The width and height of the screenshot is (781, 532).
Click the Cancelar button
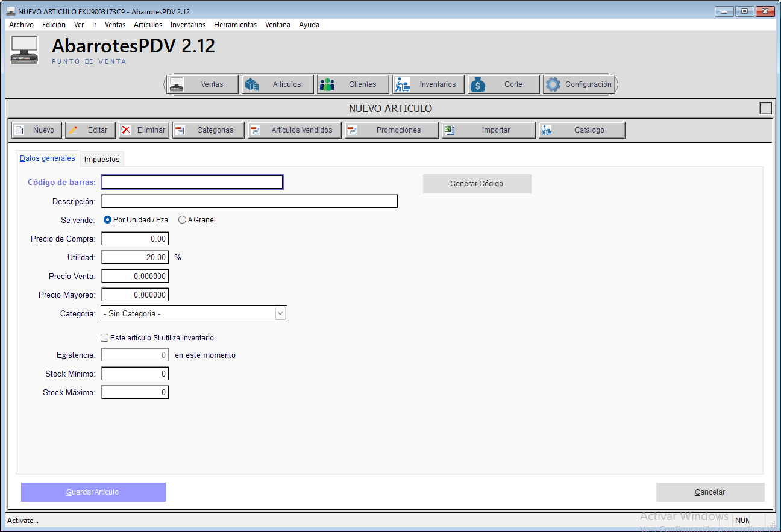click(710, 492)
